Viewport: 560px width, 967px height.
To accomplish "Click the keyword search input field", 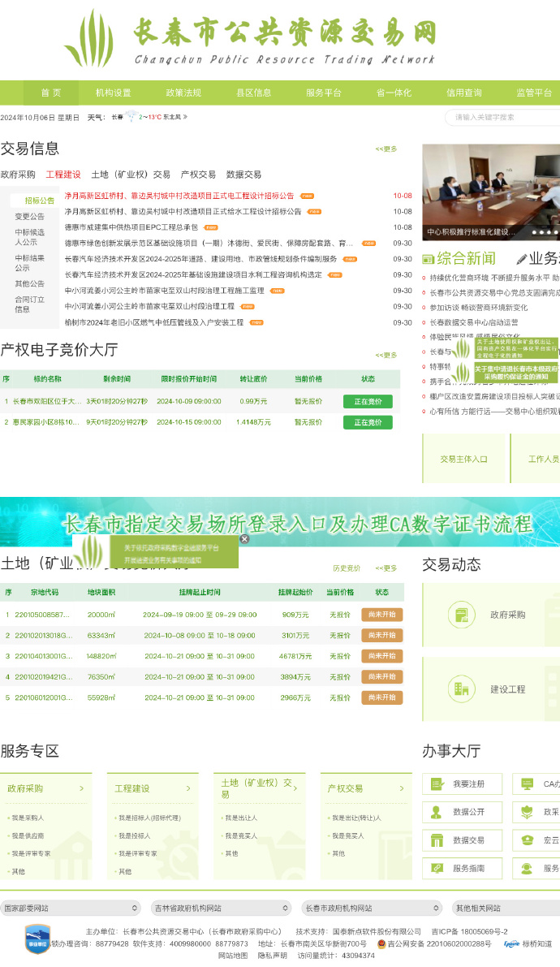I will 502,117.
